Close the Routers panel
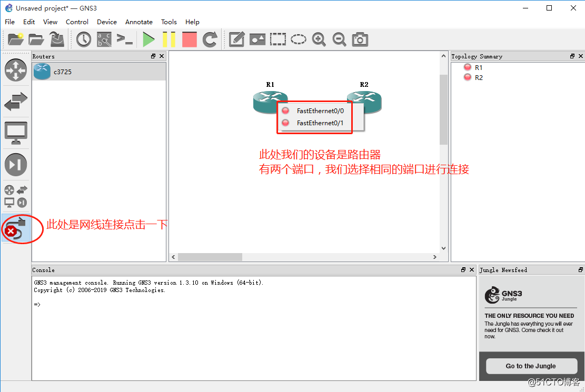Screen dimensions: 585x392 coord(162,56)
